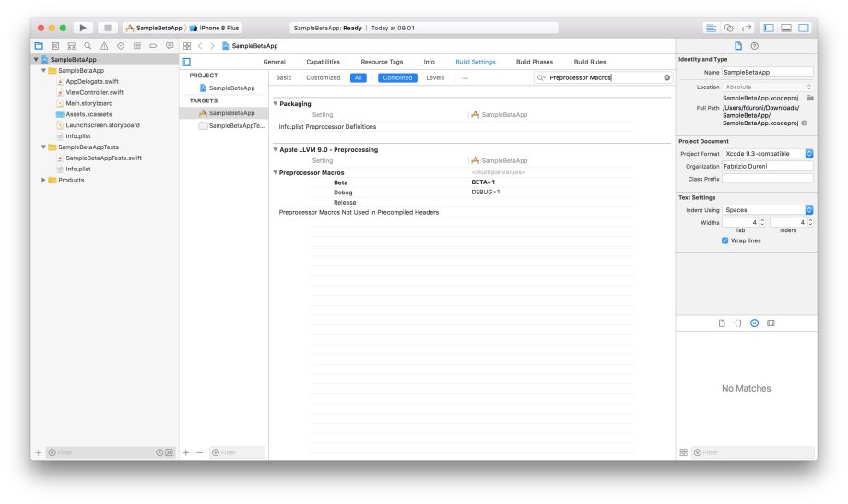
Task: Collapse the SampleBetaApp project root
Action: 36,60
